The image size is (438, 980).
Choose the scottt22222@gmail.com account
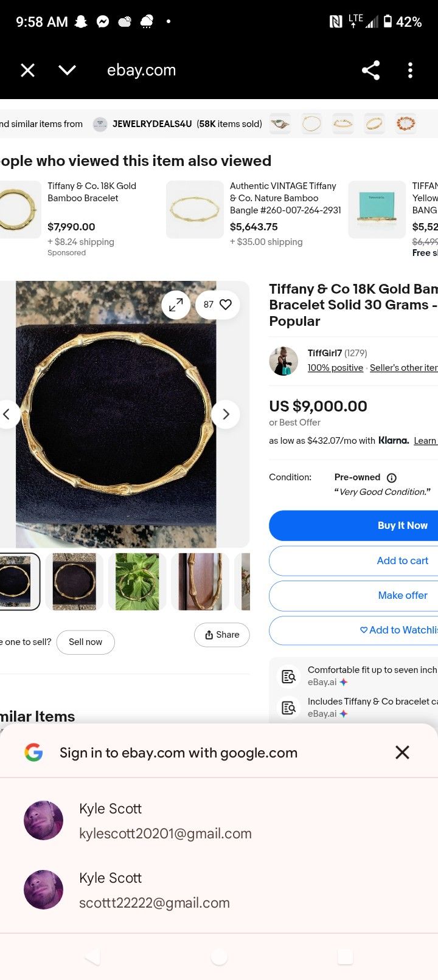(x=154, y=890)
